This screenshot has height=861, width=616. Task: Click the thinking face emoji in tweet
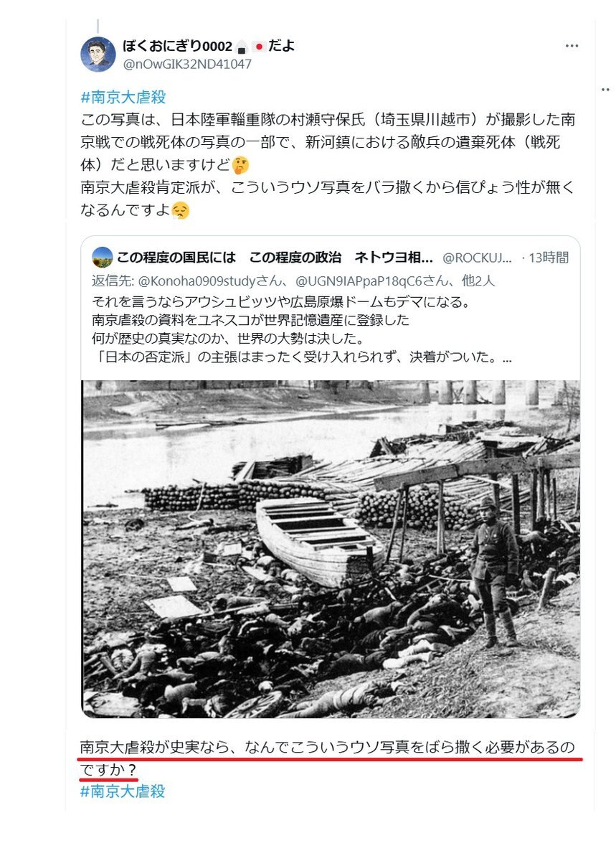(x=242, y=166)
